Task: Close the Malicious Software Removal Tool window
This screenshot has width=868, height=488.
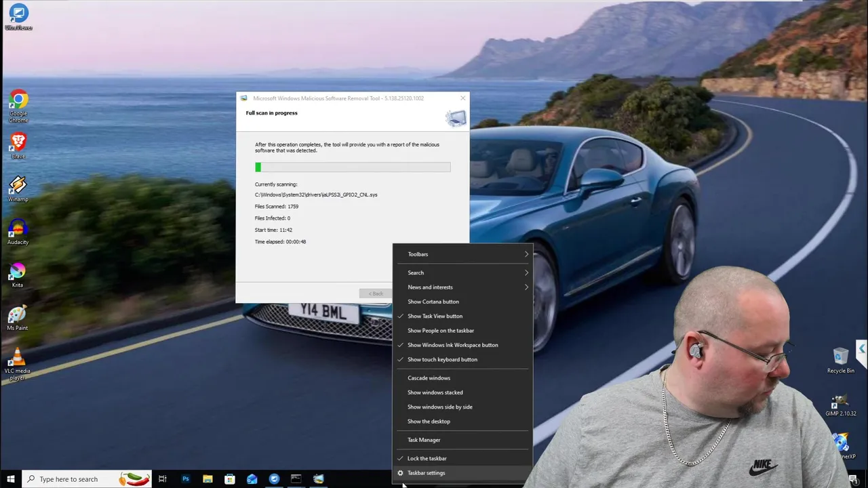Action: click(462, 98)
